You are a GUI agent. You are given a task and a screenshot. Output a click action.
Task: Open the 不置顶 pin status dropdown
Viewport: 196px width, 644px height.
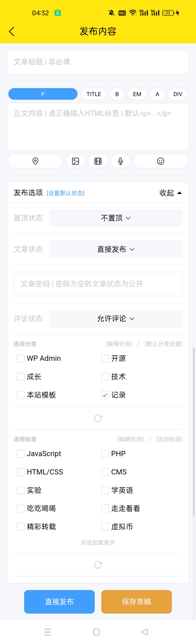click(x=116, y=218)
